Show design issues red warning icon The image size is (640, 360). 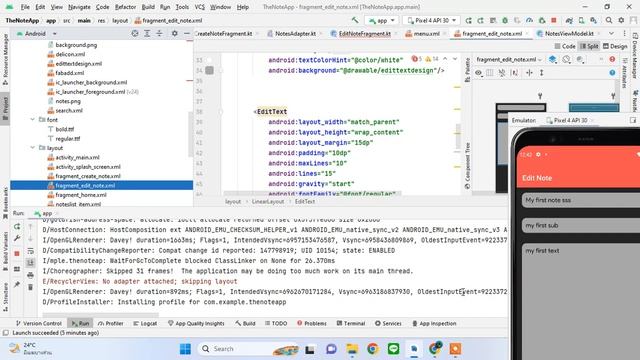(x=612, y=60)
